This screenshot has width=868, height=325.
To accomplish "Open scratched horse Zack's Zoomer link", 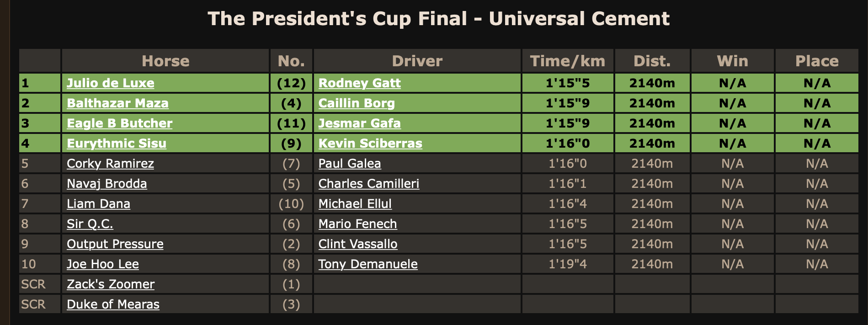I will (111, 284).
